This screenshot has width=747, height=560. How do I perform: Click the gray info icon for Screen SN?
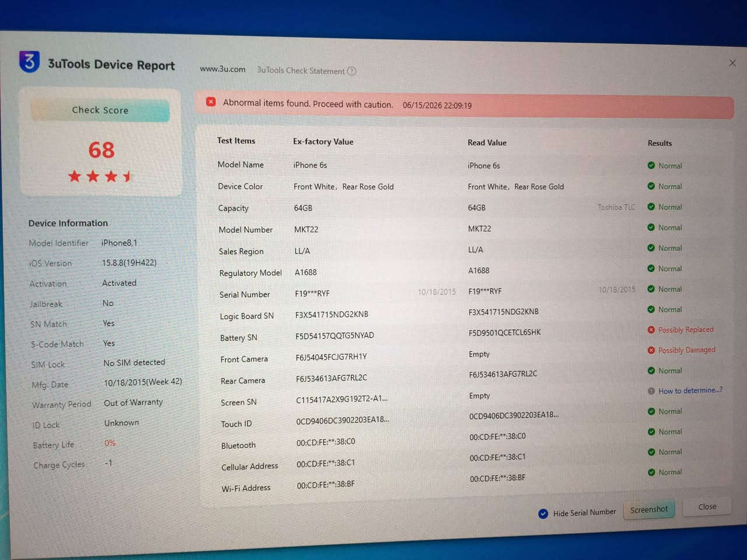651,391
